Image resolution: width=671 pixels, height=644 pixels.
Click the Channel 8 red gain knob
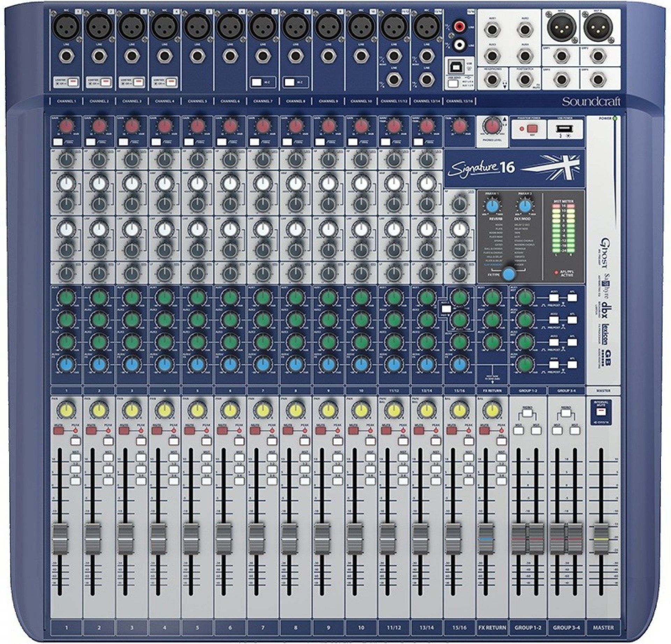coord(296,126)
